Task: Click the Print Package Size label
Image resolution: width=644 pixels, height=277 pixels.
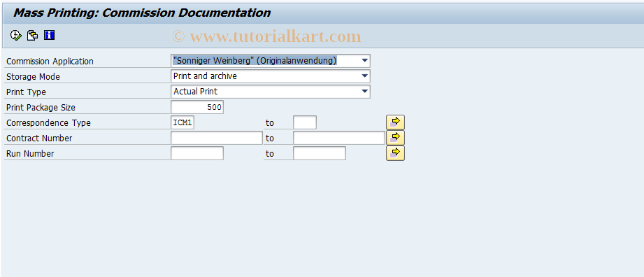Action: pyautogui.click(x=41, y=107)
